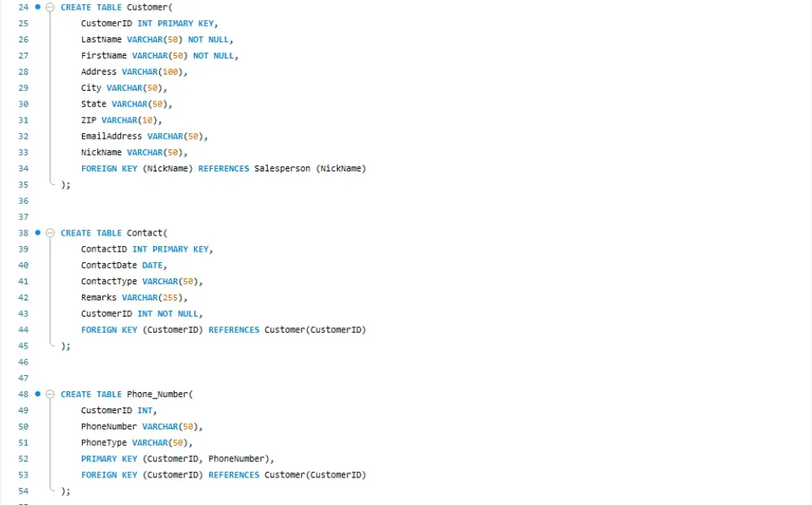Click line number 34 in the gutter

24,168
